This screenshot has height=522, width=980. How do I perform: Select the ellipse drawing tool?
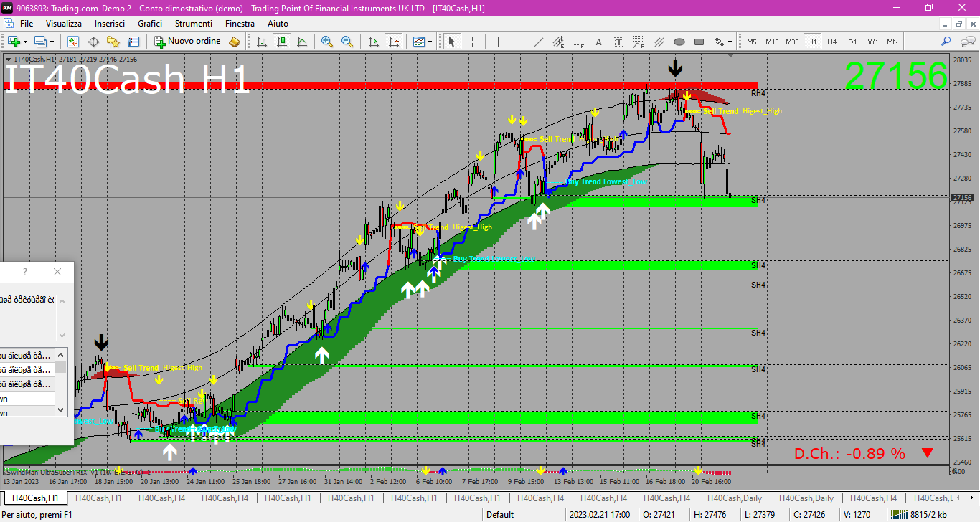tap(679, 42)
